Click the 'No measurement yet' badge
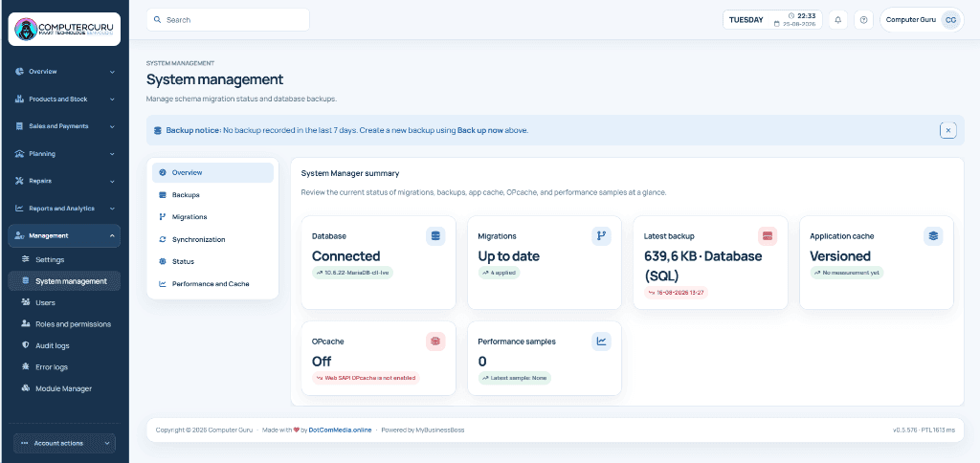 pyautogui.click(x=847, y=273)
